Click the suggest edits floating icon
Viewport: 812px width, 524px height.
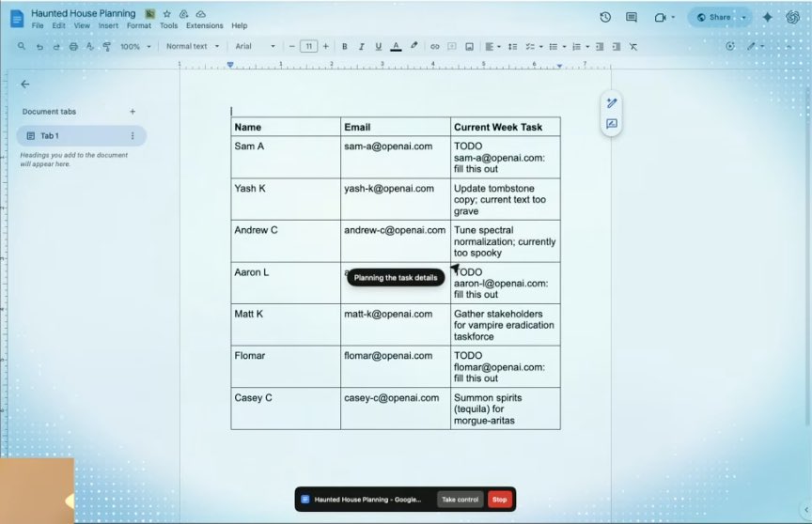[612, 103]
